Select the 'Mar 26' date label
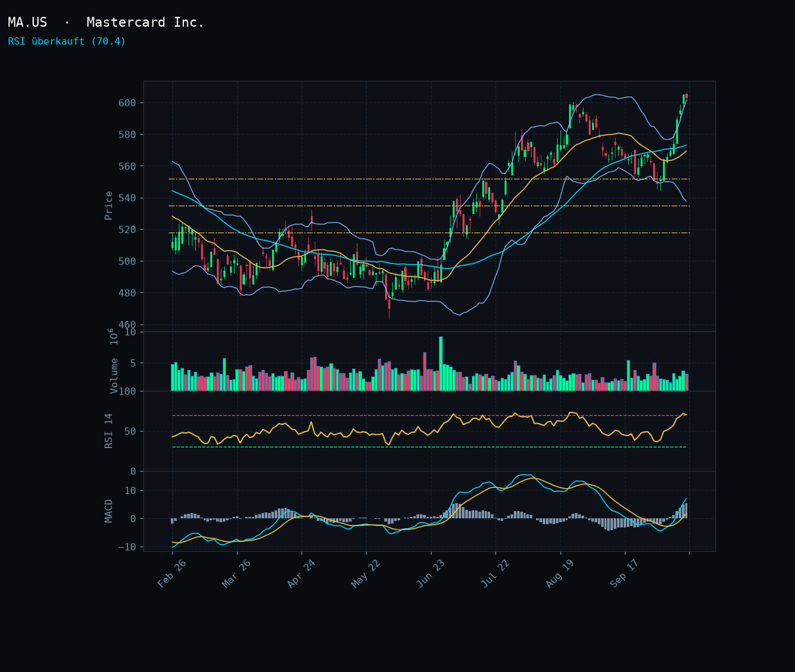The image size is (795, 672). (x=236, y=573)
